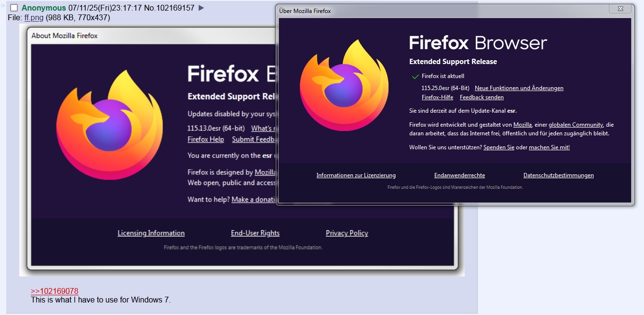
Task: Click the green checkmark beside Firefox ist aktuell
Action: click(x=415, y=77)
